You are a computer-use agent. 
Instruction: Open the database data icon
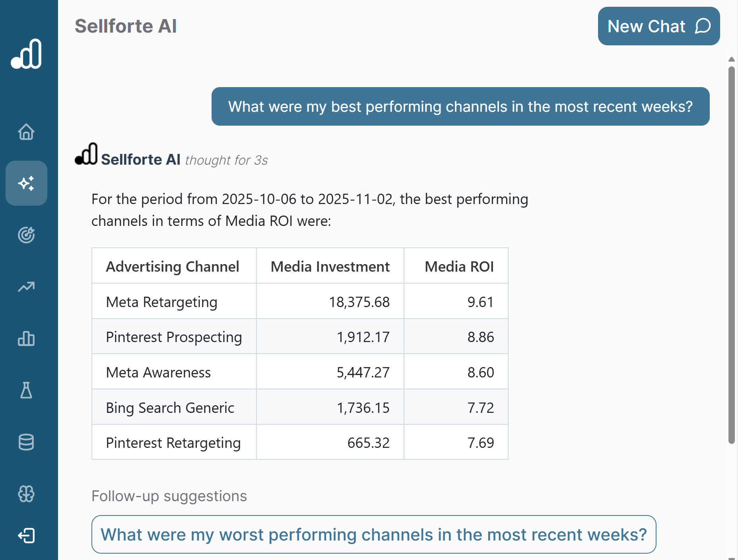coord(26,443)
